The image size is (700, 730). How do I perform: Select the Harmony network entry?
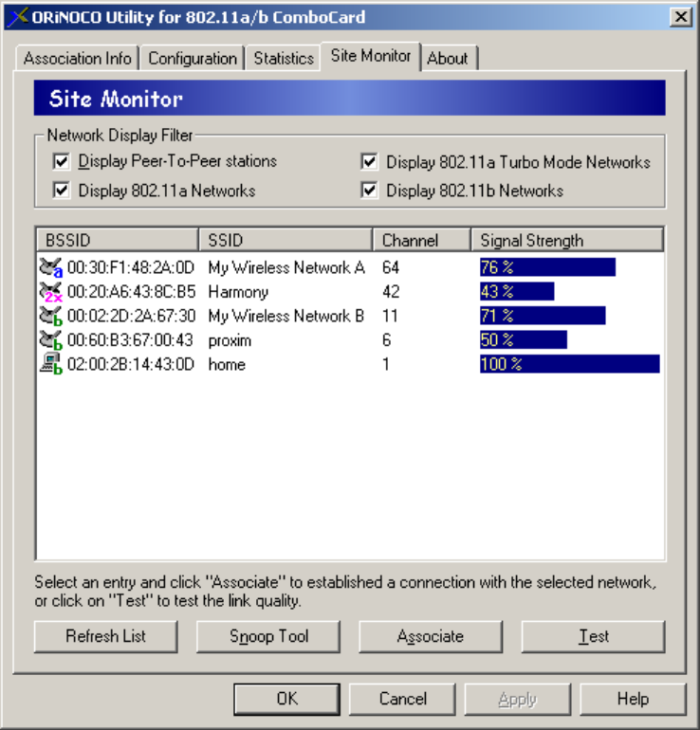(238, 292)
